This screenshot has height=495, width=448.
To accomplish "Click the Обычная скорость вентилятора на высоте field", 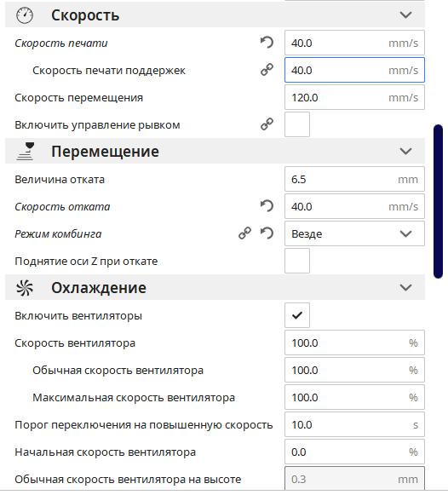I will pos(354,479).
